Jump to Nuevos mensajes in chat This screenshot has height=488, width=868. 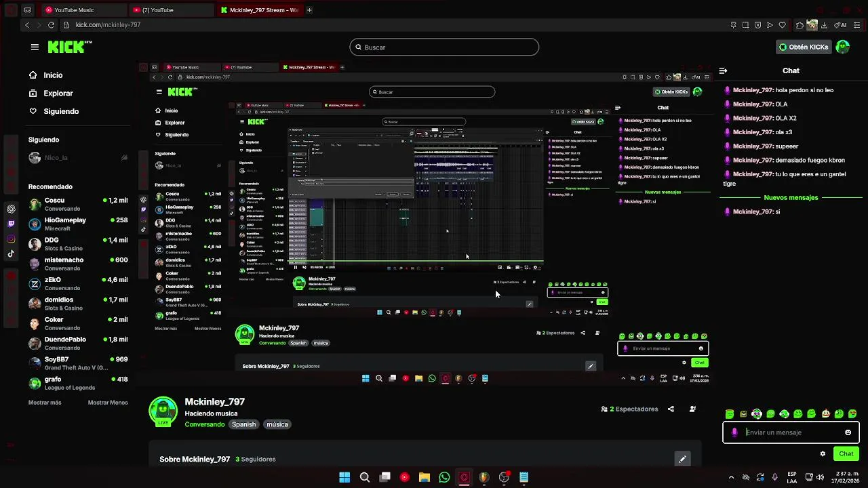[791, 198]
